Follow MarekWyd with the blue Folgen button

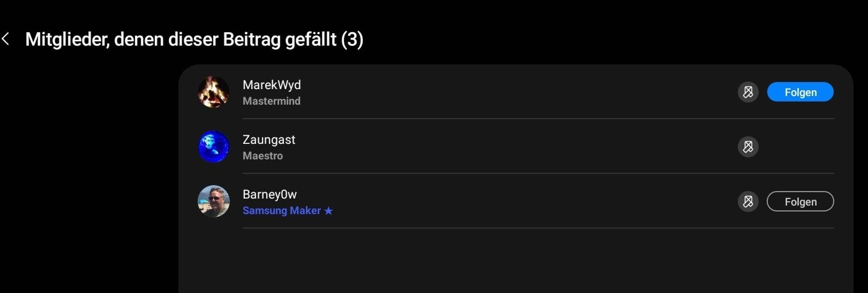click(x=800, y=92)
